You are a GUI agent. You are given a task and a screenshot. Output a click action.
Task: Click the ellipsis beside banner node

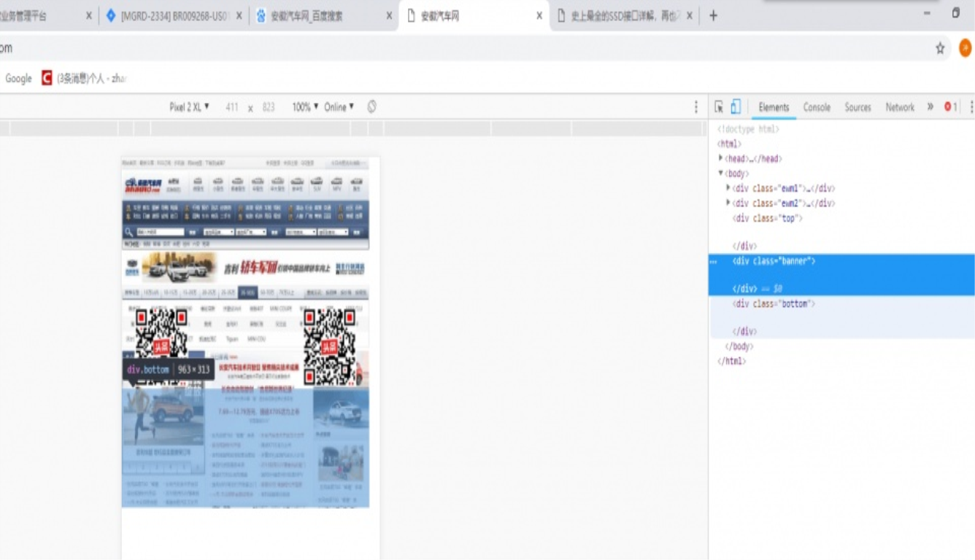(x=714, y=261)
